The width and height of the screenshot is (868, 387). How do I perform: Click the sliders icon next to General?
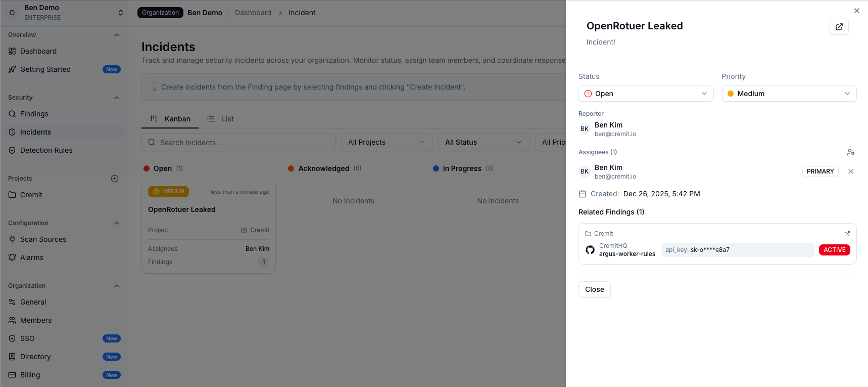[12, 302]
